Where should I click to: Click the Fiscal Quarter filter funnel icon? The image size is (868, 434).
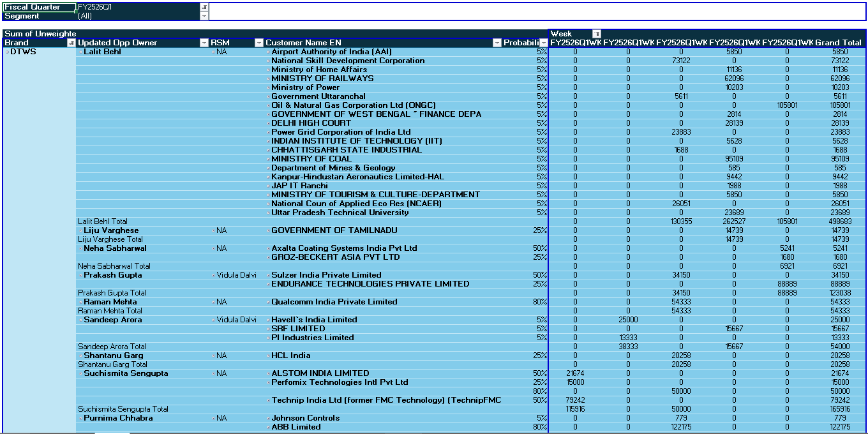click(205, 8)
